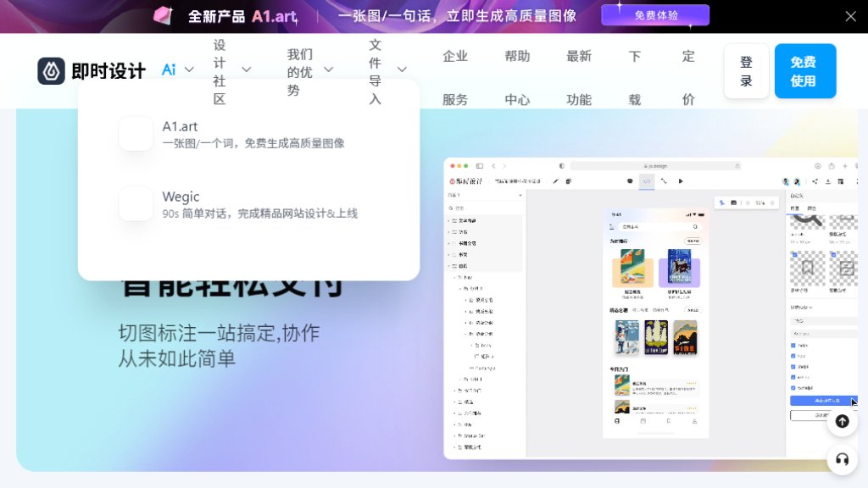The image size is (868, 488).
Task: Click the A1.art item icon tile
Action: pyautogui.click(x=136, y=134)
